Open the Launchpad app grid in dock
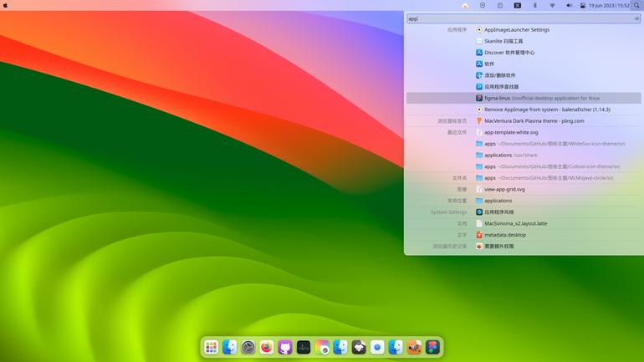Image resolution: width=644 pixels, height=362 pixels. click(x=211, y=348)
